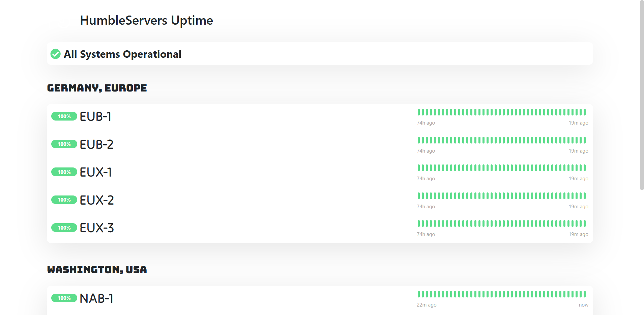The width and height of the screenshot is (644, 315).
Task: Click the 100% badge next to EUX-3
Action: tap(64, 228)
